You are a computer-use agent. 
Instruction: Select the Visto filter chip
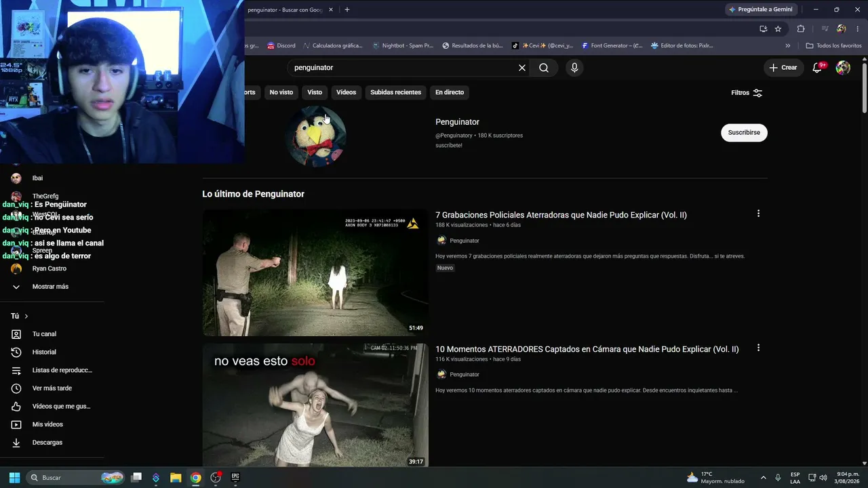click(315, 92)
